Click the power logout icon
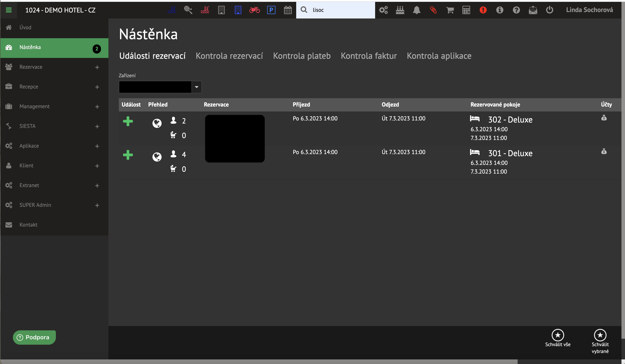Image resolution: width=625 pixels, height=364 pixels. 549,10
